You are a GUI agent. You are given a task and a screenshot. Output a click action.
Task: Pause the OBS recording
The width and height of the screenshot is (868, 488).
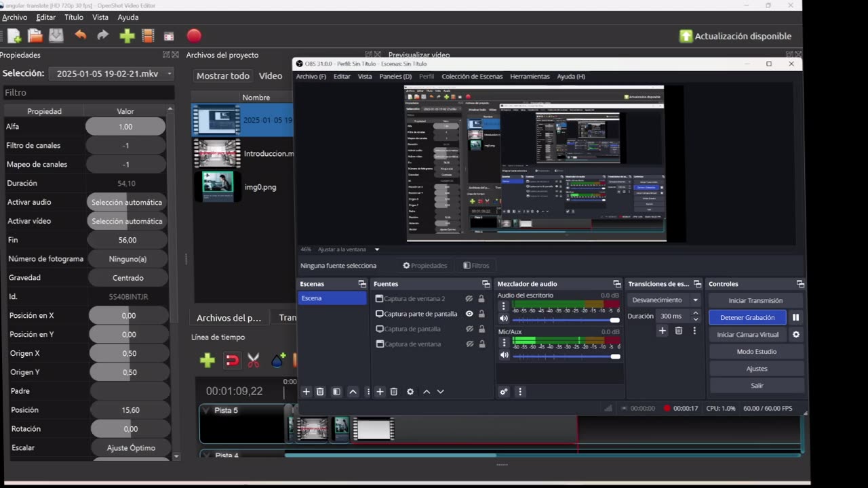[796, 317]
